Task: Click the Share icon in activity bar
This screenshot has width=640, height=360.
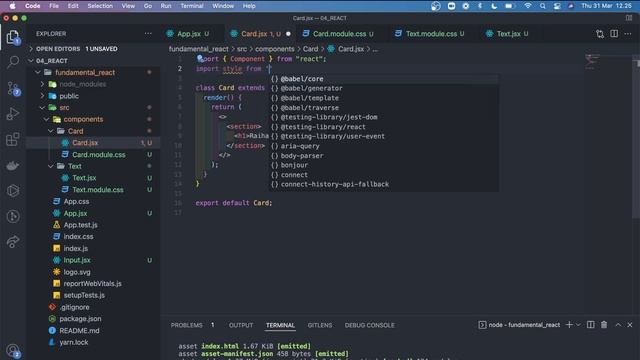Action: point(13,242)
